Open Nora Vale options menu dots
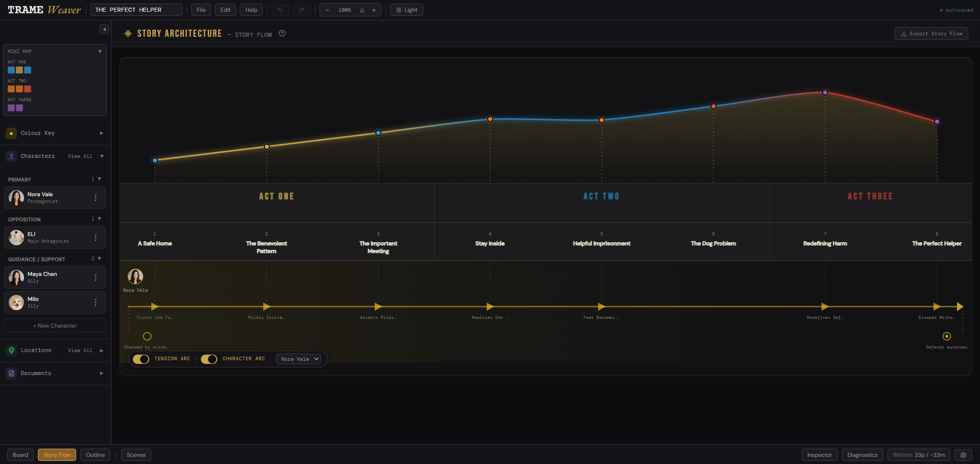This screenshot has height=464, width=980. click(96, 198)
